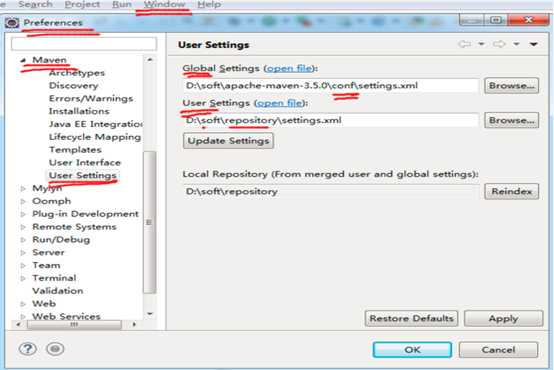Click the back navigation arrow icon
This screenshot has height=370, width=554.
[464, 44]
